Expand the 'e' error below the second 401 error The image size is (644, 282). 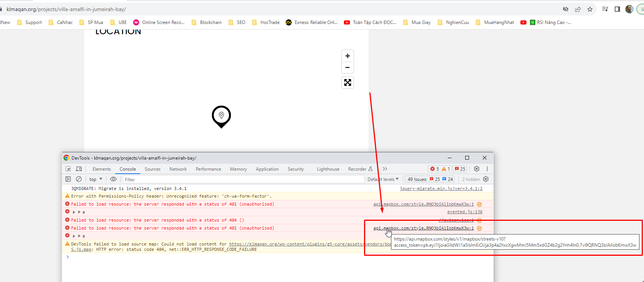(x=74, y=236)
